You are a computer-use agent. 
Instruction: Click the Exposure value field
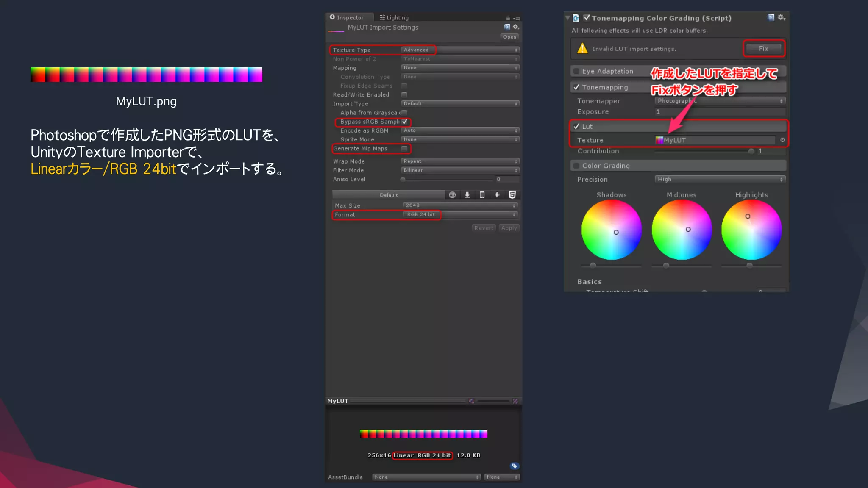tap(720, 112)
